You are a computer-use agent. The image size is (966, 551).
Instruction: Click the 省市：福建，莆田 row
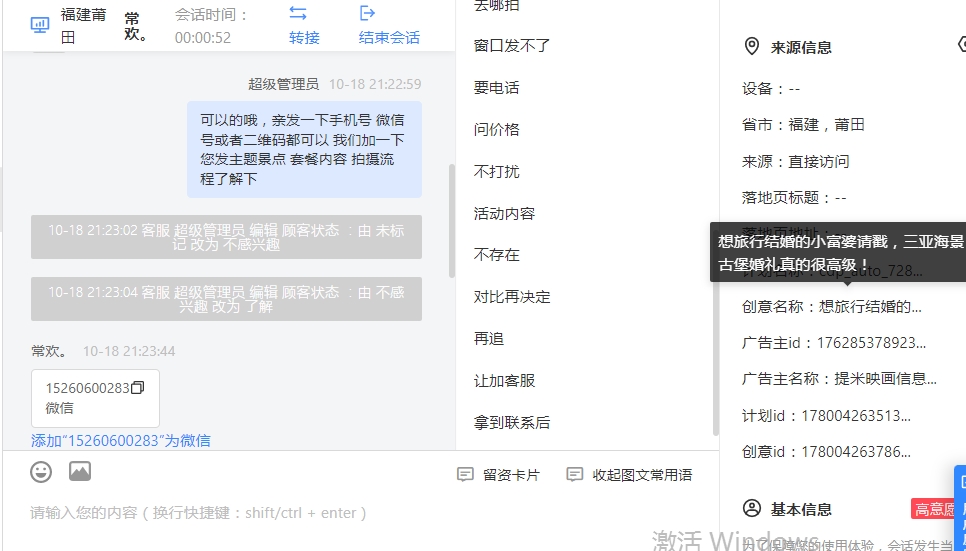click(x=803, y=124)
